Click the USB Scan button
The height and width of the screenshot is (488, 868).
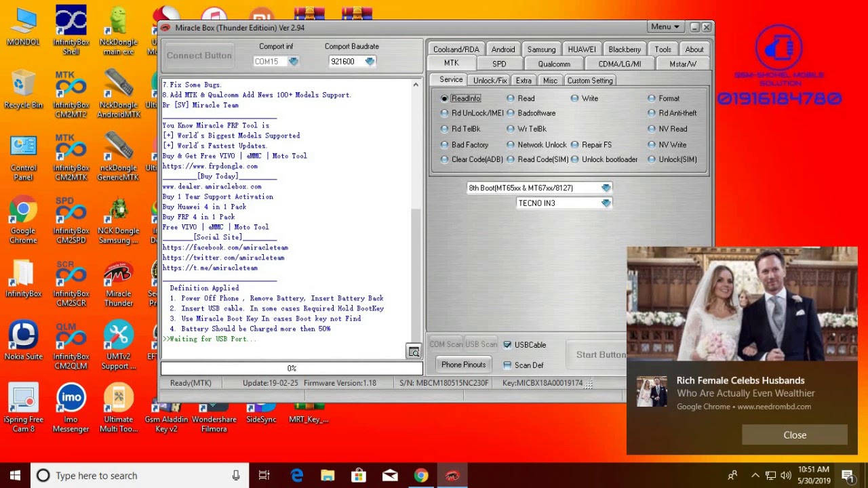click(x=481, y=344)
